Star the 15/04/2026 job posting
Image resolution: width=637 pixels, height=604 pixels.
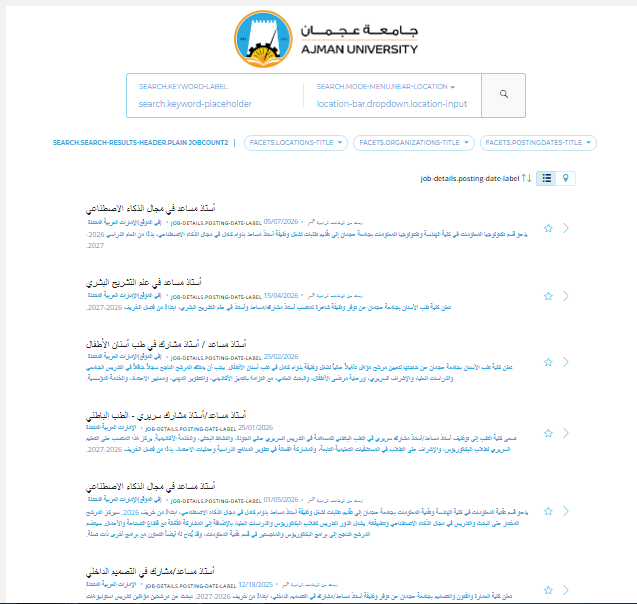pyautogui.click(x=548, y=296)
